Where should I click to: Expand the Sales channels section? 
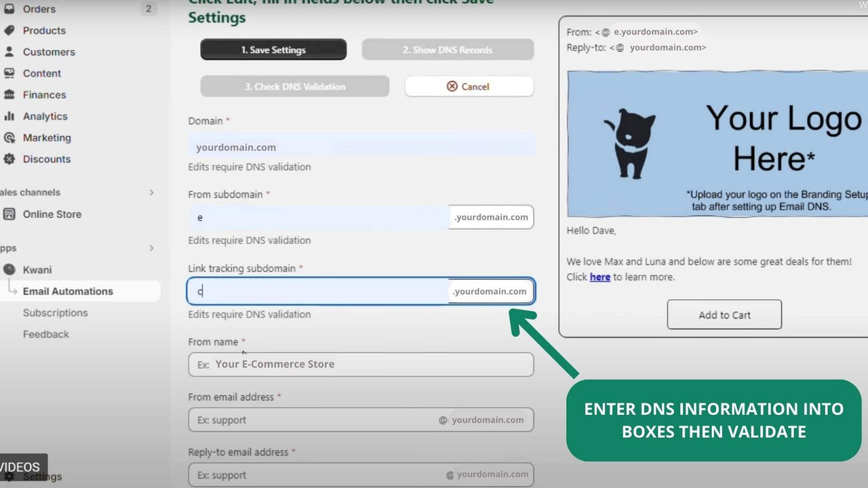pyautogui.click(x=153, y=192)
